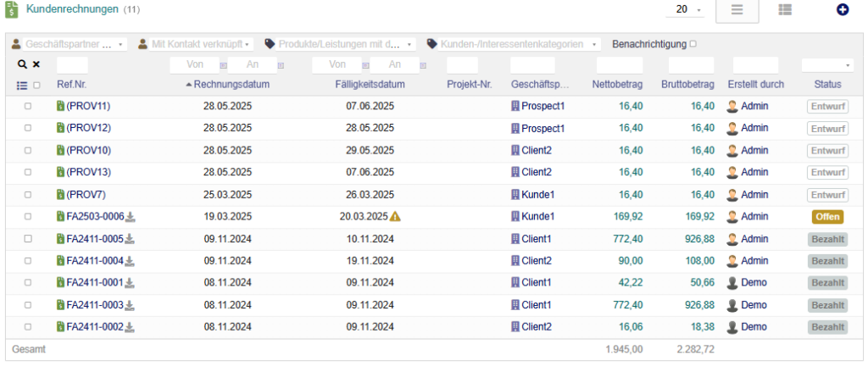868x372 pixels.
Task: Open the page size dropdown showing 20
Action: click(x=688, y=10)
